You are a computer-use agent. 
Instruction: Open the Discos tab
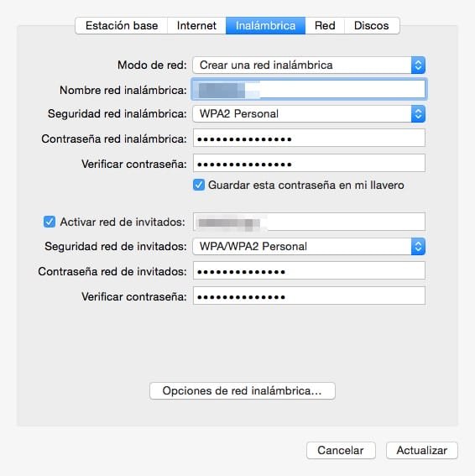(372, 25)
